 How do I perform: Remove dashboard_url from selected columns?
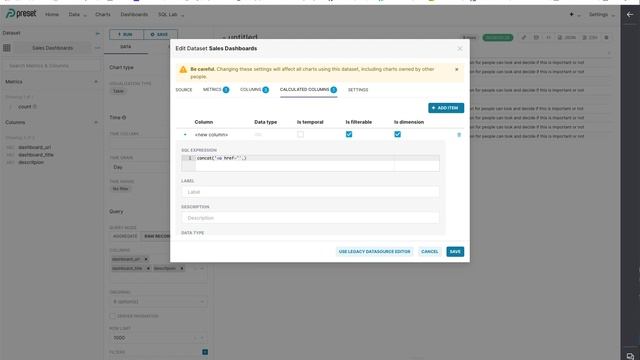click(x=146, y=259)
